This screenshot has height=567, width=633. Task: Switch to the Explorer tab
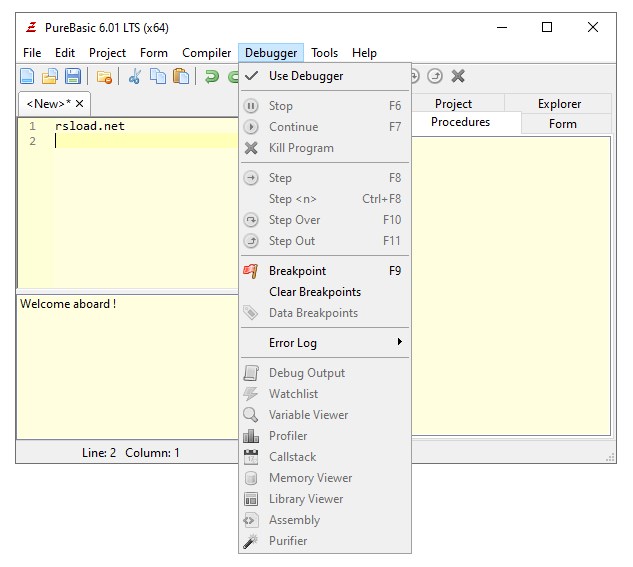pos(559,104)
